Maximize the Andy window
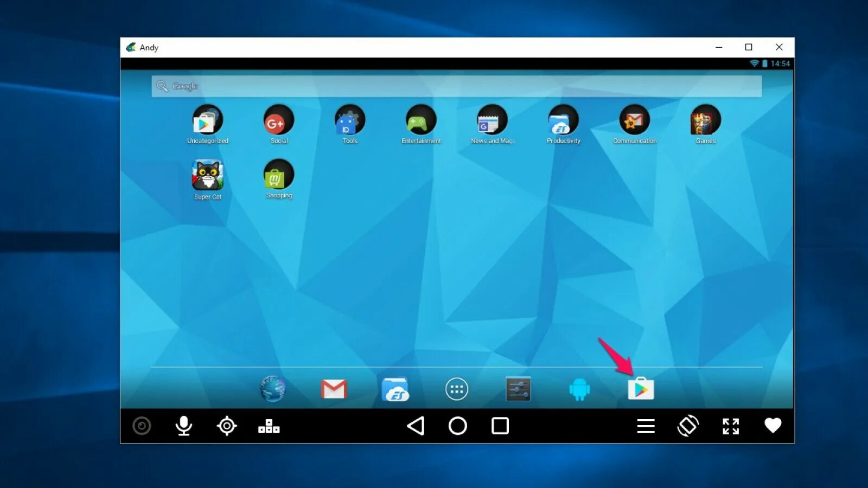 point(749,47)
